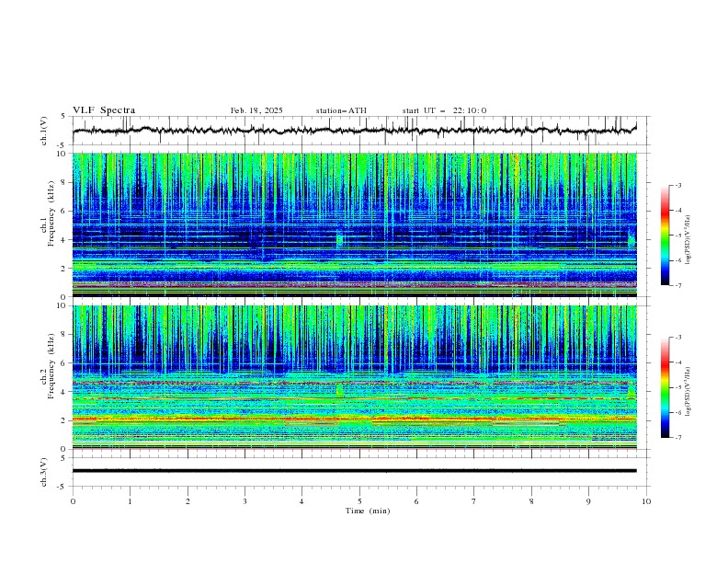Click the lower color bar's log(PSD) label

pos(688,391)
